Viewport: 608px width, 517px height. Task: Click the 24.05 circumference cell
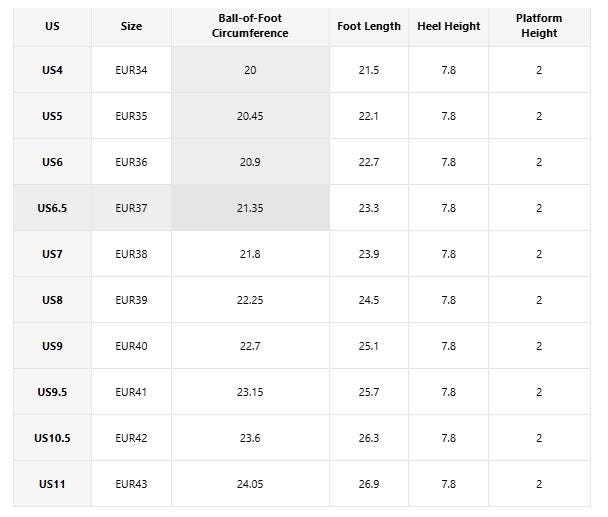click(x=250, y=484)
